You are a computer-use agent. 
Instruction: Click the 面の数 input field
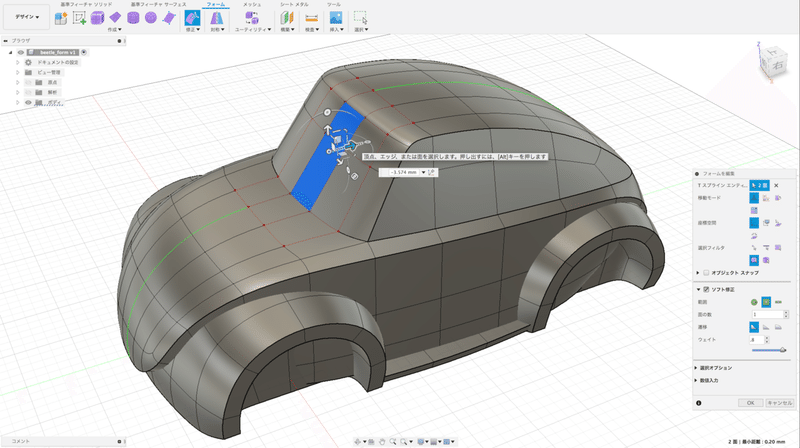[766, 314]
